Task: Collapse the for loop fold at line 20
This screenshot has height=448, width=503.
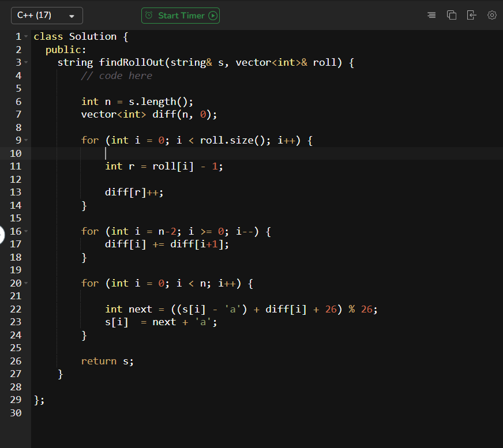Action: click(26, 283)
